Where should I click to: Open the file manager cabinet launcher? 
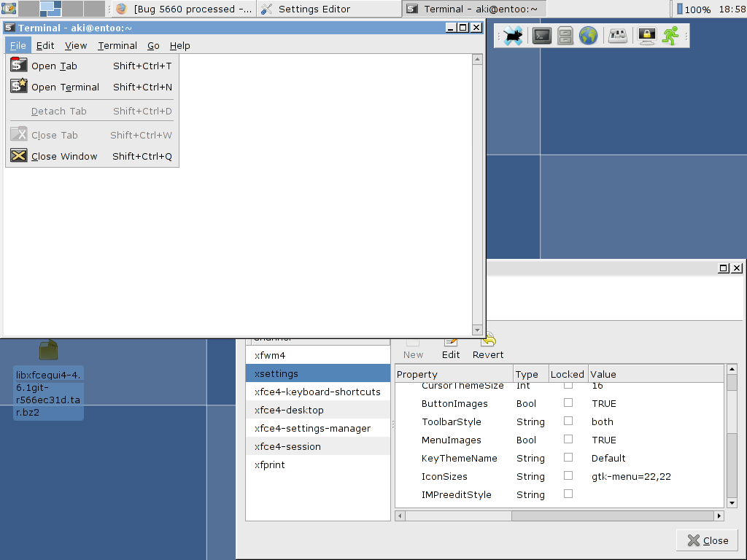(x=565, y=36)
